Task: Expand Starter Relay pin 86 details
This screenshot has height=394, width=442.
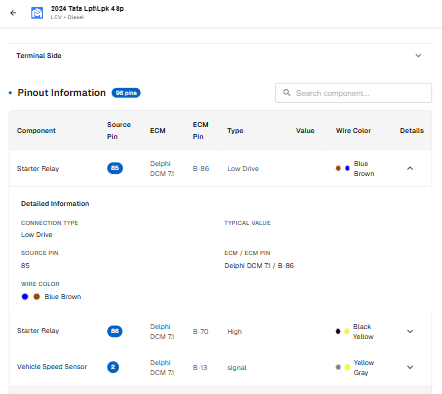Action: [410, 331]
